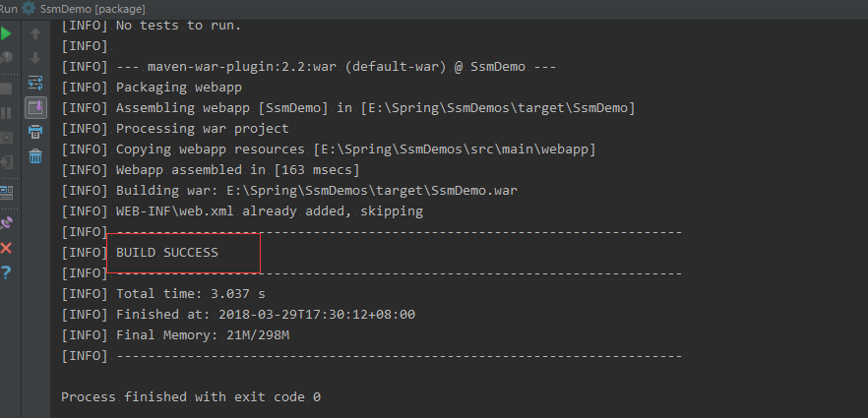868x418 pixels.
Task: Close the run tab with red X
Action: (x=6, y=248)
